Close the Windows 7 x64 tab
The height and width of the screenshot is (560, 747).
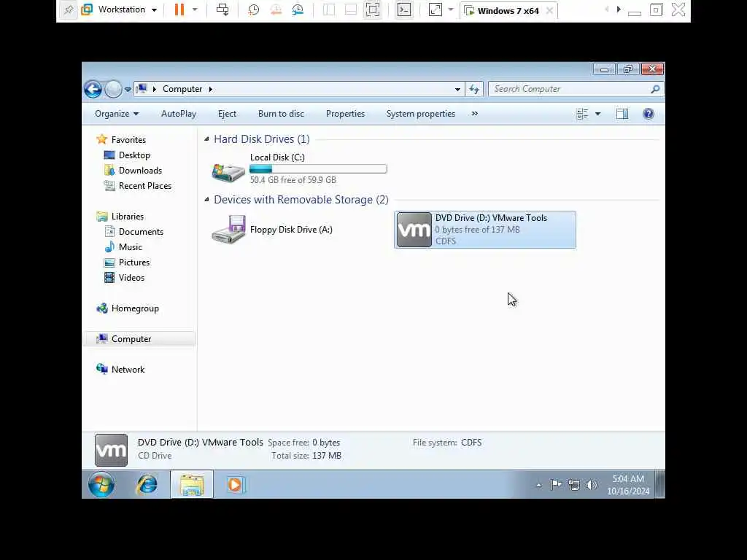549,10
